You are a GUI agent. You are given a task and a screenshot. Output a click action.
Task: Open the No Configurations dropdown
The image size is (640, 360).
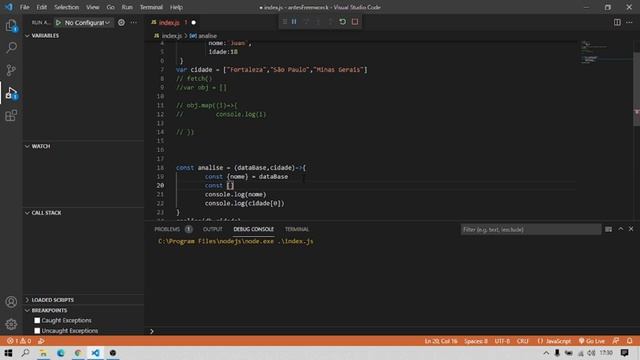pyautogui.click(x=87, y=22)
